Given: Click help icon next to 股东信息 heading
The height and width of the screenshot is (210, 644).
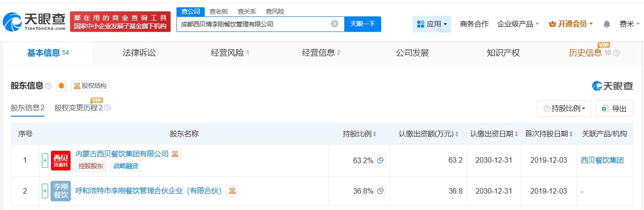Looking at the screenshot, I should 48,86.
